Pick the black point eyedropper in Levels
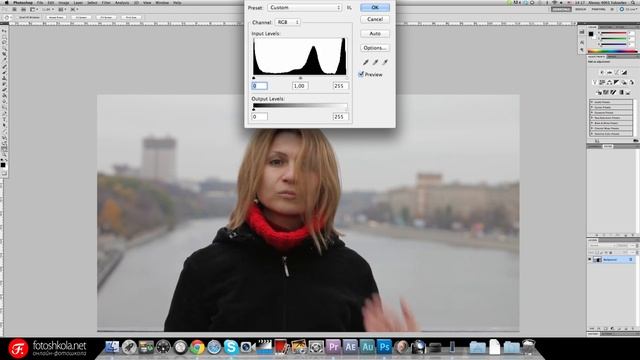Image resolution: width=640 pixels, height=360 pixels. (x=366, y=62)
